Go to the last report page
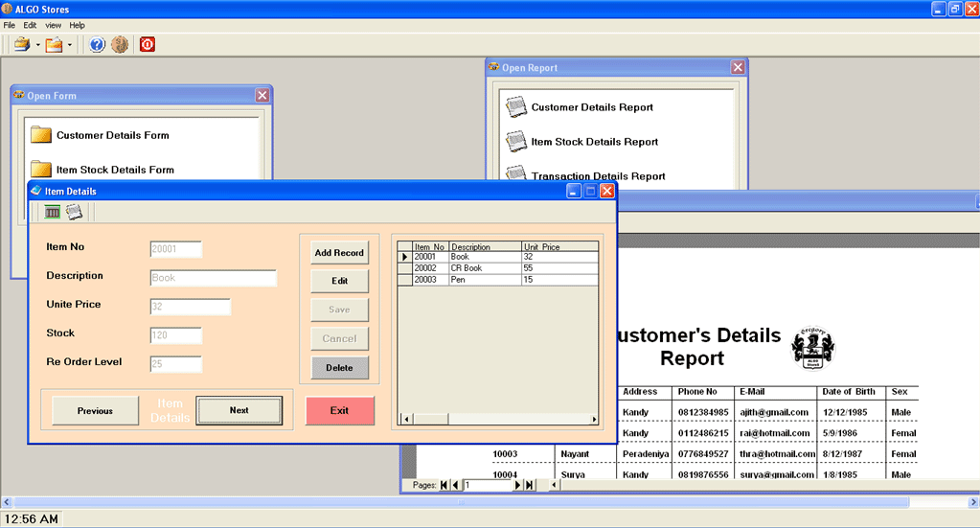Screen dimensions: 980x528 click(x=530, y=486)
